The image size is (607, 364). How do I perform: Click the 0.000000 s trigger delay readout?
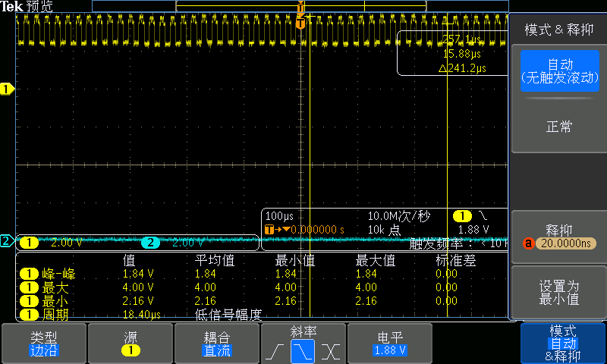[x=317, y=230]
